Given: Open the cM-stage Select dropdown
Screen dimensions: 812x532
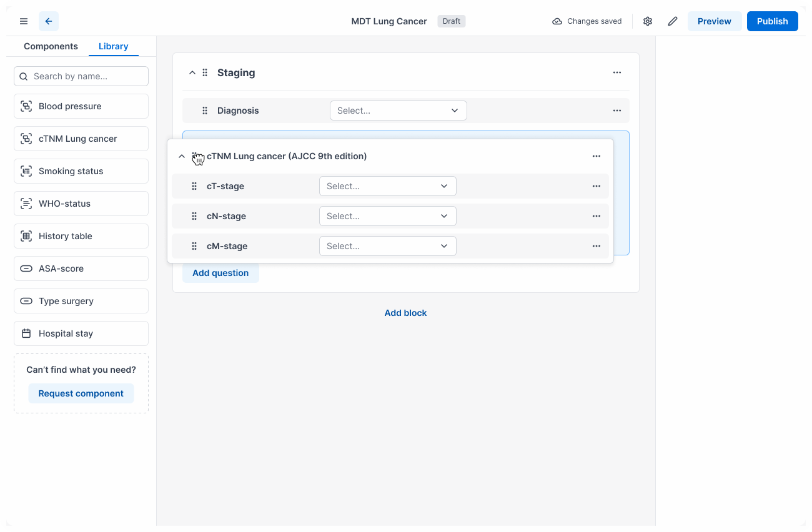Looking at the screenshot, I should pyautogui.click(x=388, y=246).
